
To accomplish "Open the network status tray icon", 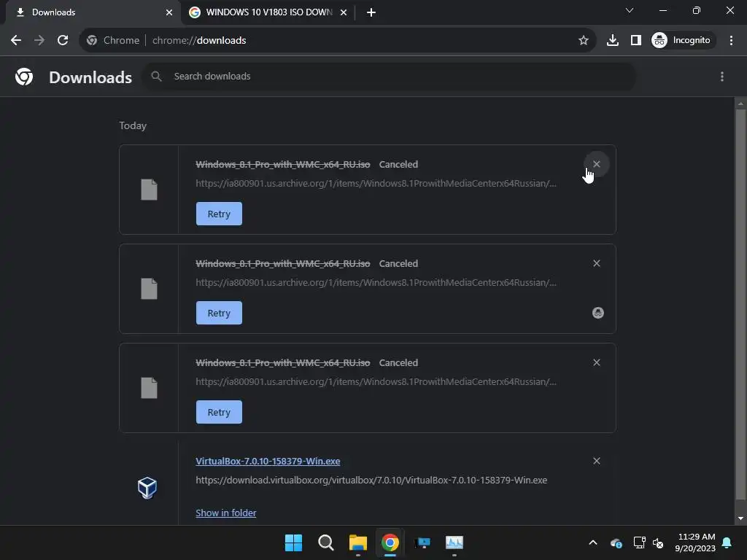I will tap(639, 542).
